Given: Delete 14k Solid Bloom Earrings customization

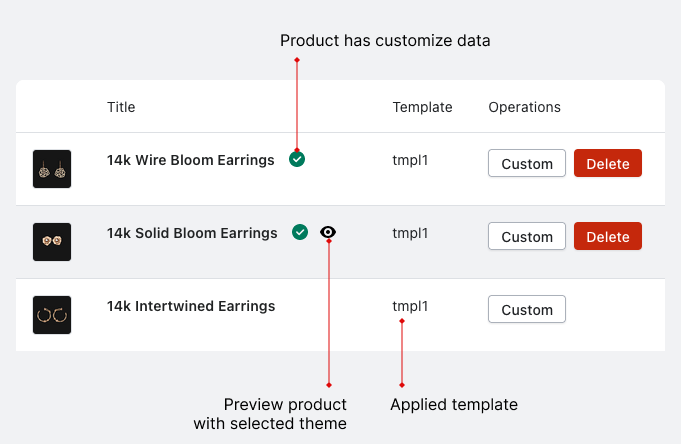Looking at the screenshot, I should [608, 237].
